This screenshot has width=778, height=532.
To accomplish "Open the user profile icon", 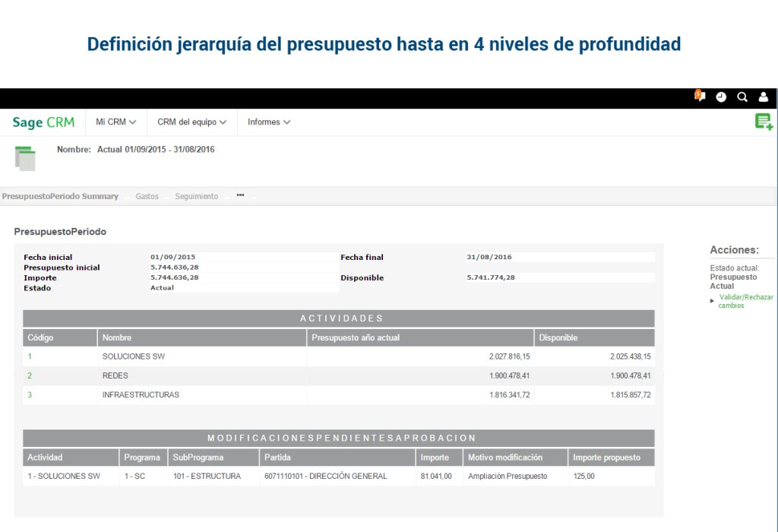I will (x=764, y=97).
